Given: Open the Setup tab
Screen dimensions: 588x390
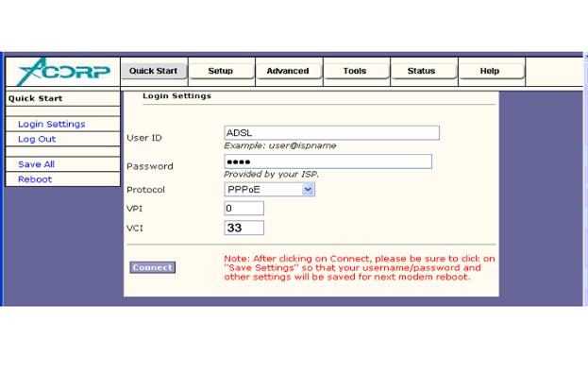Looking at the screenshot, I should click(220, 71).
